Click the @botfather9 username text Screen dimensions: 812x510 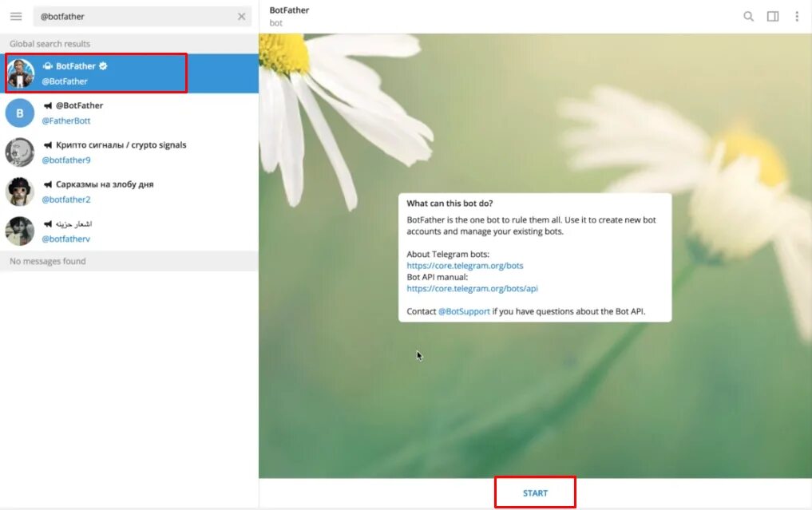coord(65,160)
